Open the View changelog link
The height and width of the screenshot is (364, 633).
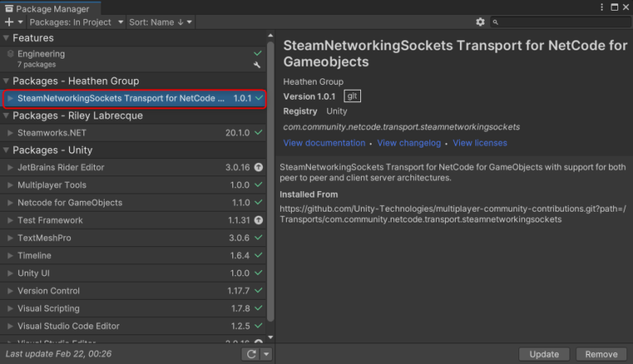[x=409, y=143]
